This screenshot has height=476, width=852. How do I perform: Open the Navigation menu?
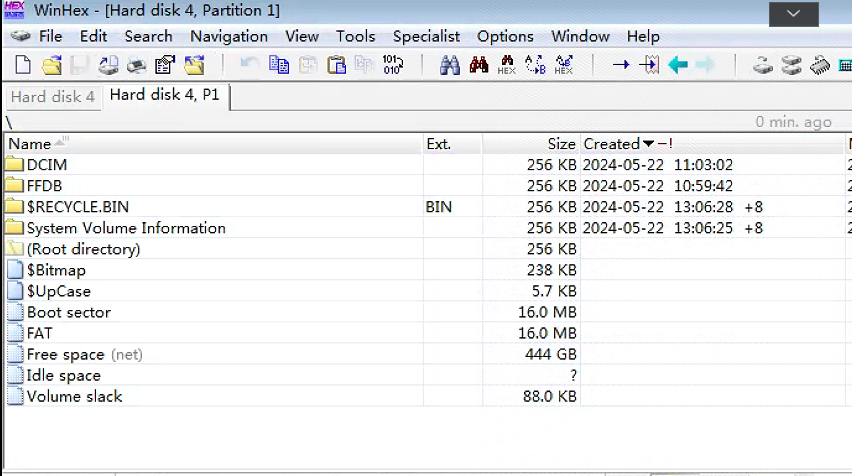(229, 36)
